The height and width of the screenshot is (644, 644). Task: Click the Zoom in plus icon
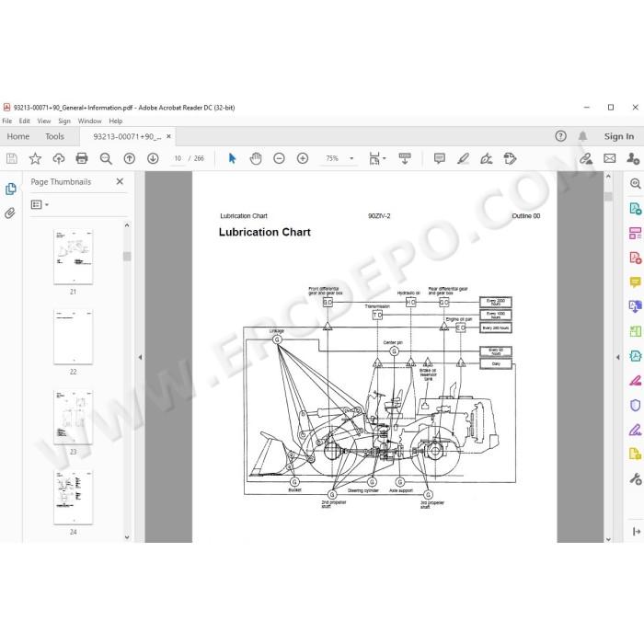click(x=303, y=158)
